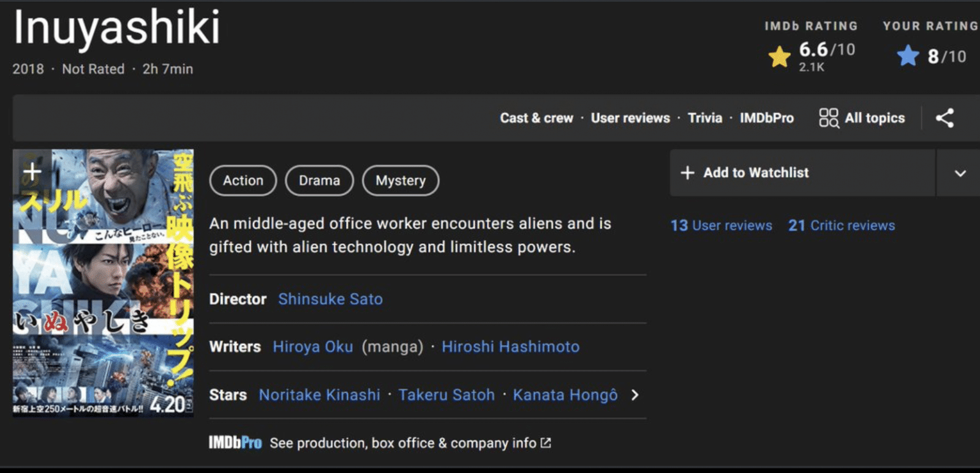
Task: Select the Mystery genre chip
Action: point(401,181)
